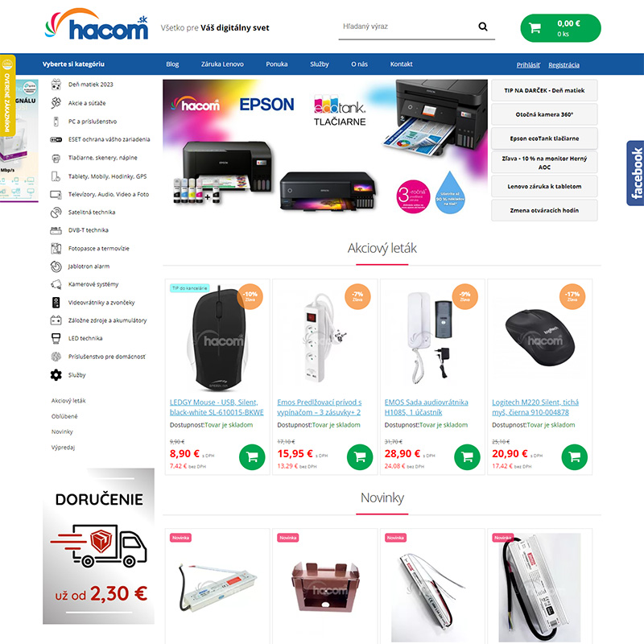Open the green shopping cart button
This screenshot has width=644, height=644.
pos(560,28)
